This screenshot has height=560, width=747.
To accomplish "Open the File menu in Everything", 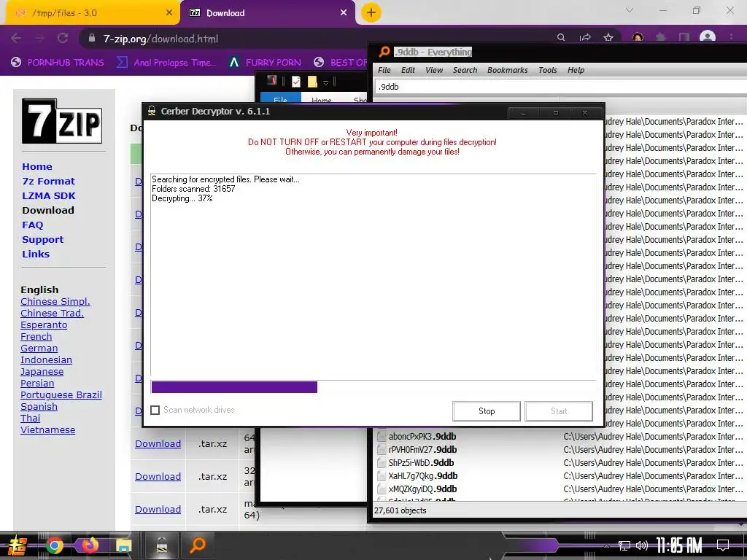I will click(384, 70).
